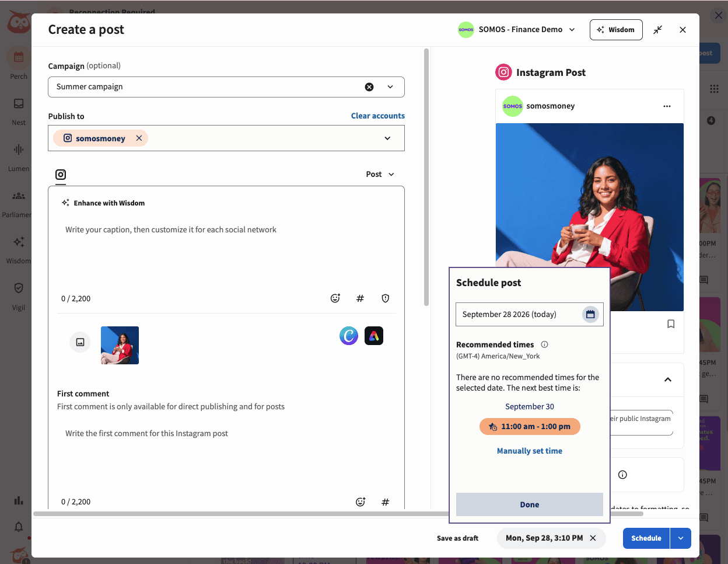This screenshot has width=728, height=564.
Task: Click the owl logo in sidebar
Action: click(19, 22)
